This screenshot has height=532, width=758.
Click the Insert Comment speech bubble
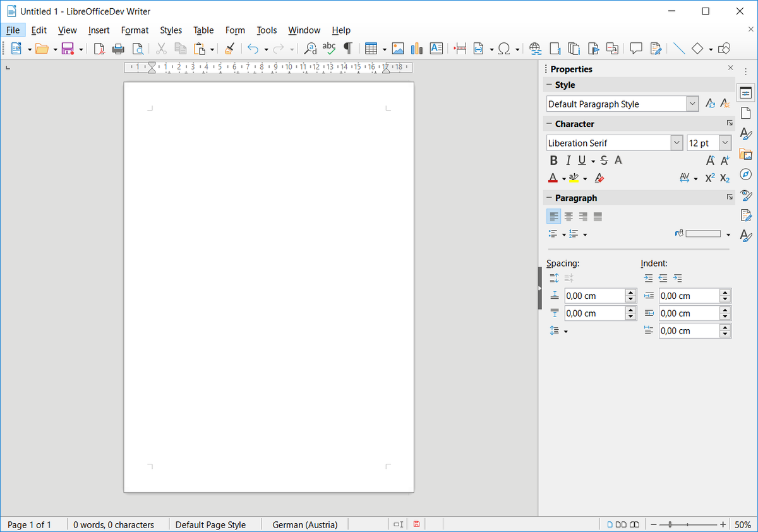point(636,49)
